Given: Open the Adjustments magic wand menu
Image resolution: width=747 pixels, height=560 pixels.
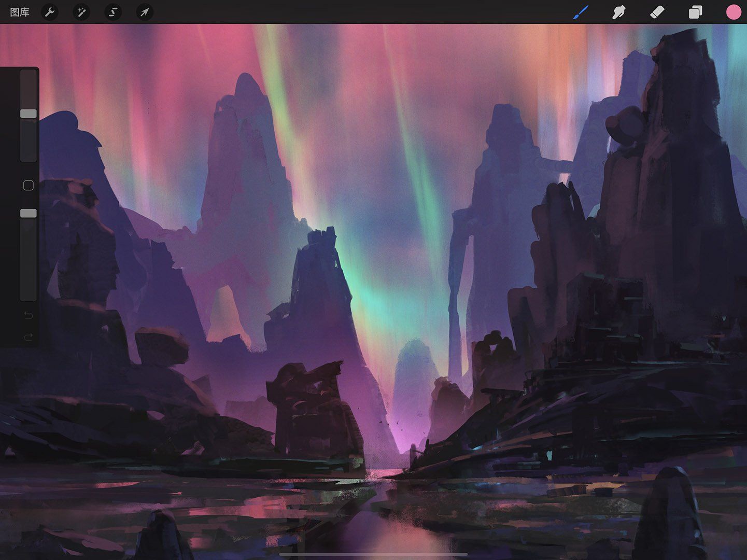Looking at the screenshot, I should 81,12.
